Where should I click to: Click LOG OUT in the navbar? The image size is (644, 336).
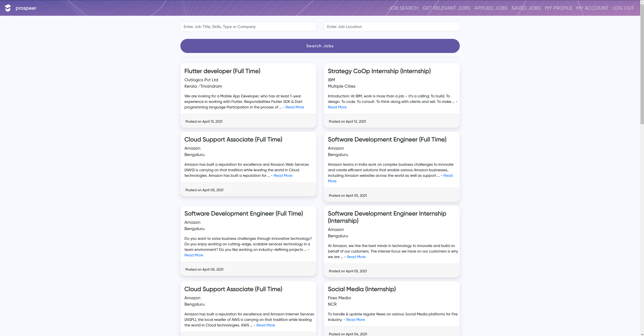(x=623, y=8)
